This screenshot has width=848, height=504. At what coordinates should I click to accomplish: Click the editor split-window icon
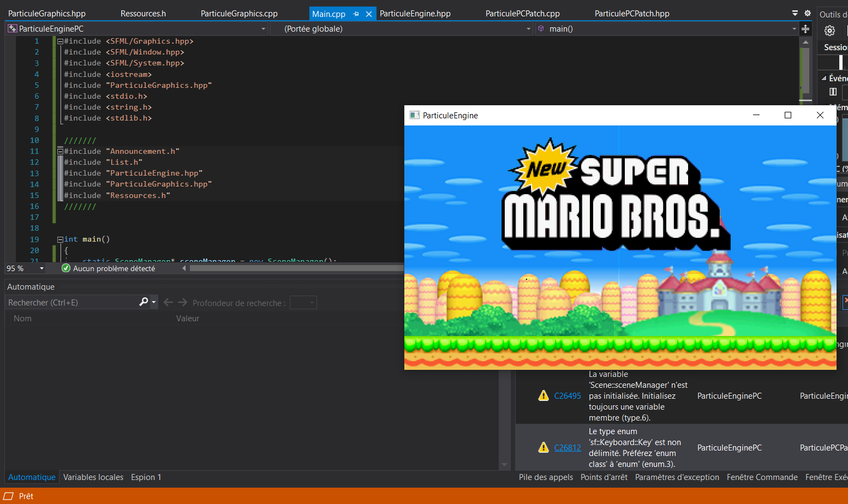point(805,29)
